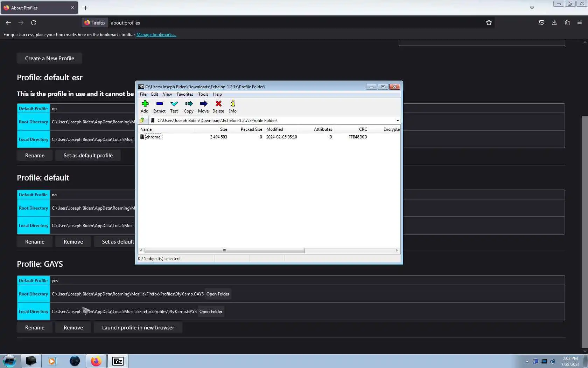Click the volume icon in system tray
This screenshot has height=368, width=588.
click(x=553, y=361)
